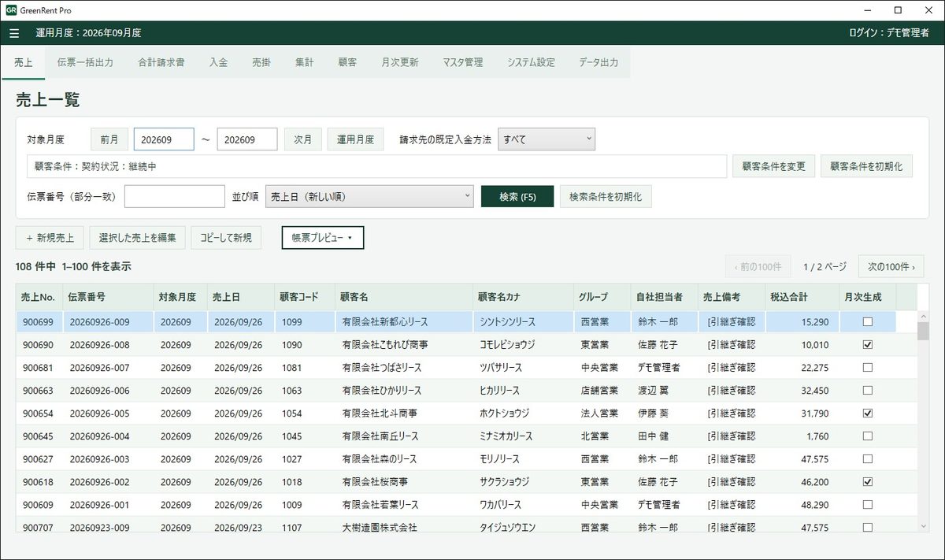Open 請求先の既定入金方法 dropdown

point(547,139)
